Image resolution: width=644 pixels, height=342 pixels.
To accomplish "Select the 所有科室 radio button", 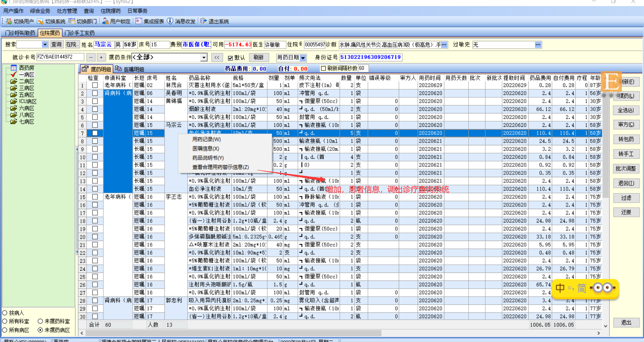I will pyautogui.click(x=5, y=321).
